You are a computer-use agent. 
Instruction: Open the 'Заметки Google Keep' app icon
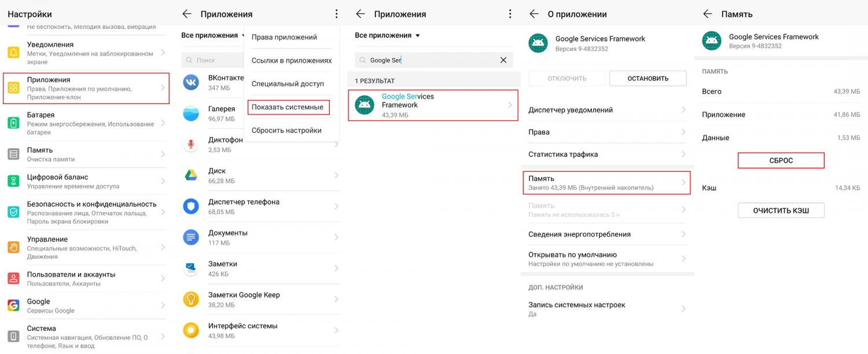[x=191, y=299]
